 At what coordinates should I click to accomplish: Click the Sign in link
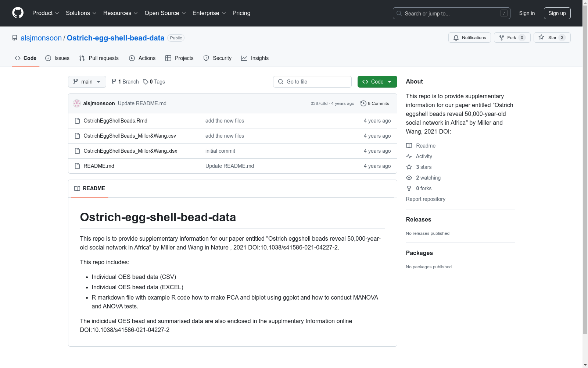[x=527, y=13]
